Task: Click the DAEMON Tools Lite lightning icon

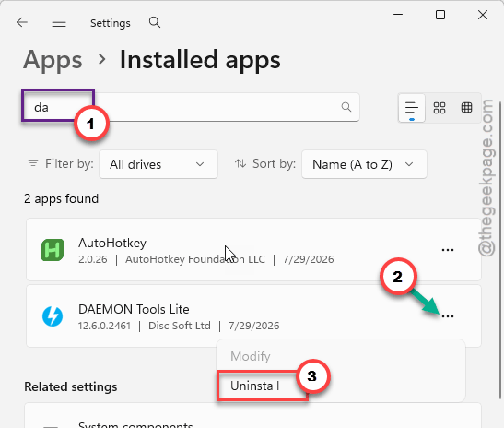Action: 53,316
